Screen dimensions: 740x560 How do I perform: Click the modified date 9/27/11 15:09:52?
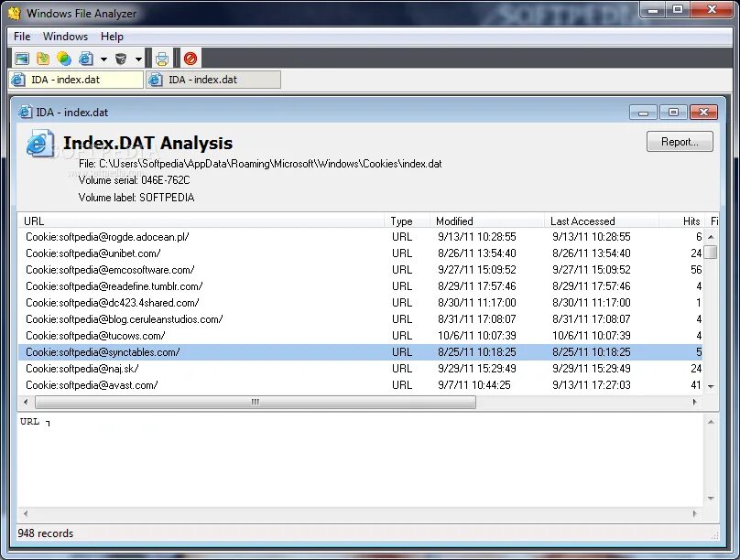pos(477,270)
